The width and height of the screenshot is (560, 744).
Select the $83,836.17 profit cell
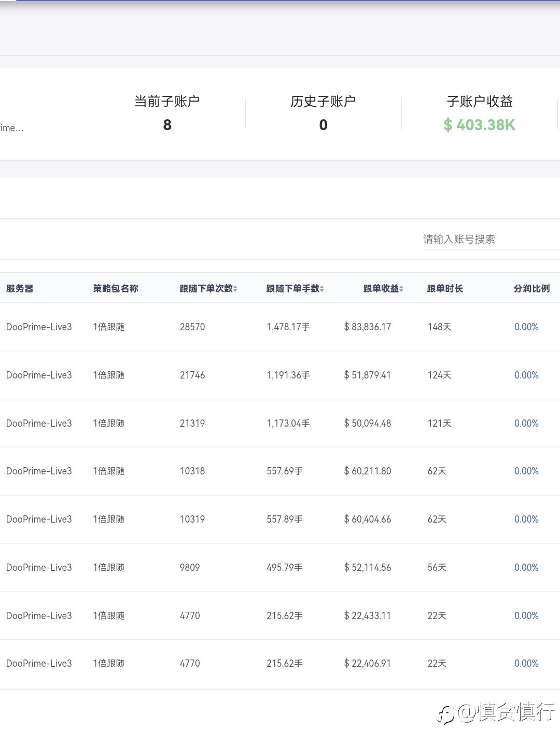[368, 327]
